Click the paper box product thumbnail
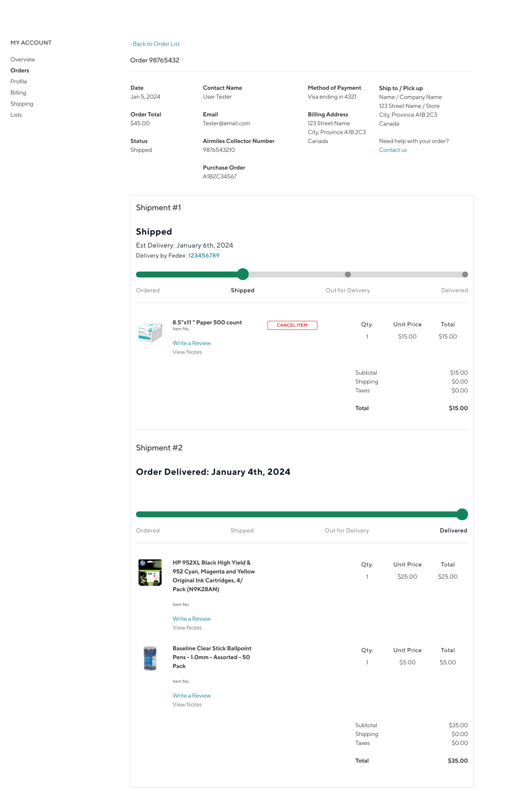 150,332
